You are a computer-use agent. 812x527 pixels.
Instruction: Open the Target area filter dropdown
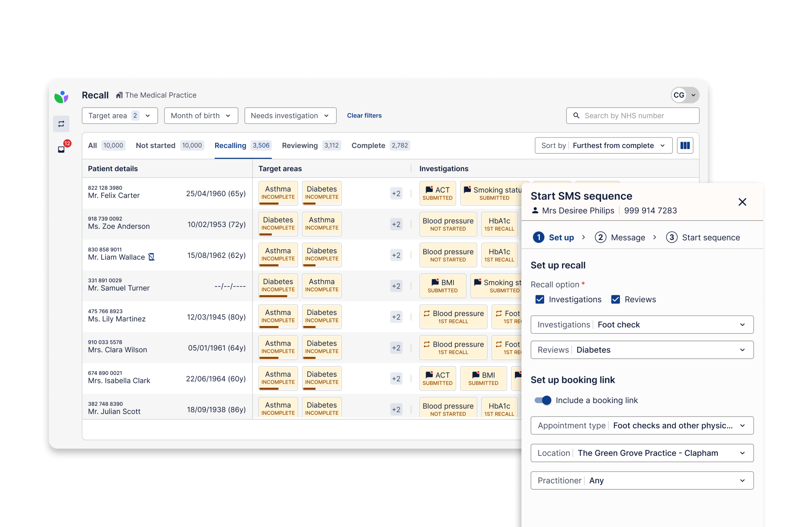pyautogui.click(x=120, y=116)
